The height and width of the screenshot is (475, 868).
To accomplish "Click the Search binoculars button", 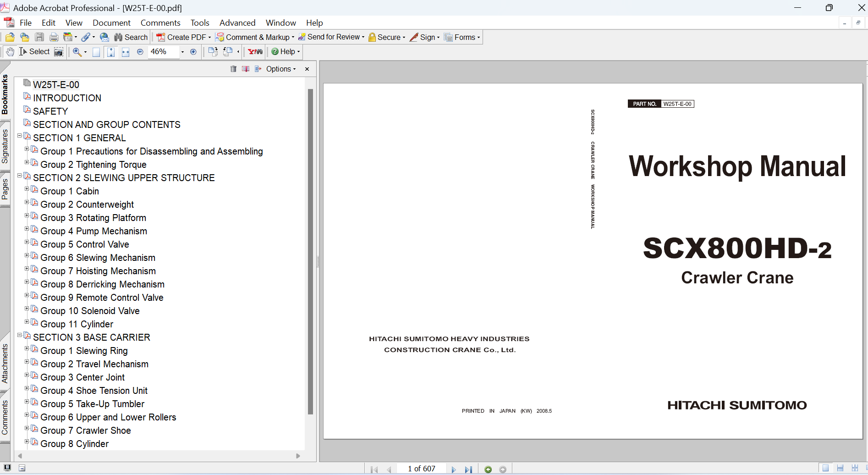I will (x=131, y=38).
